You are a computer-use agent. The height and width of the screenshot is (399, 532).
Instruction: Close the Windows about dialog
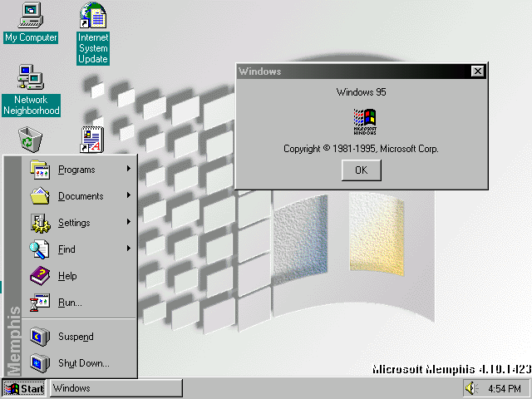(477, 71)
